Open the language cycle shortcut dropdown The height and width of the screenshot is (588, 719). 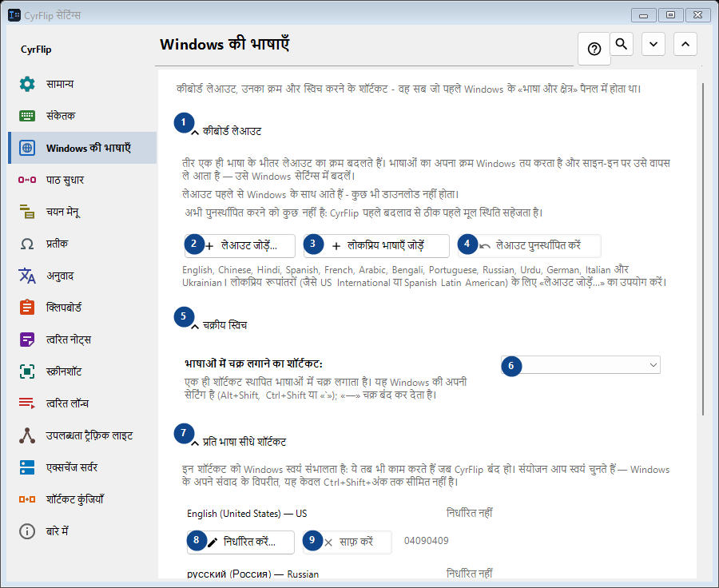point(581,365)
